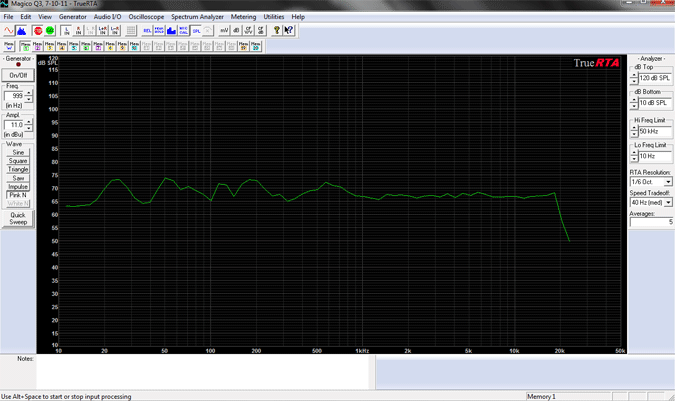Image resolution: width=675 pixels, height=401 pixels.
Task: Click the Peak Hold toolbar icon
Action: [159, 31]
